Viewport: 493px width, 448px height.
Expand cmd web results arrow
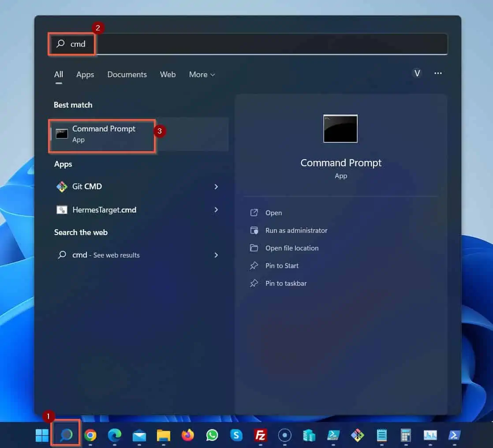pos(216,255)
